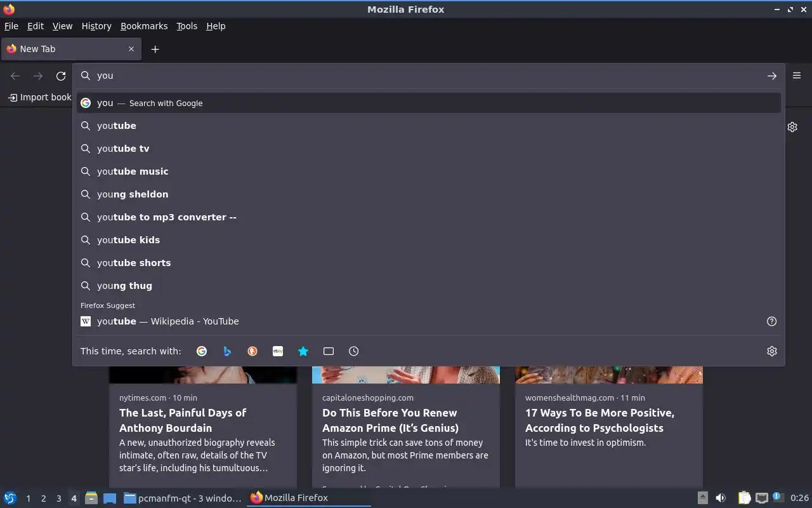
Task: Click Import bookmarks button
Action: click(39, 97)
